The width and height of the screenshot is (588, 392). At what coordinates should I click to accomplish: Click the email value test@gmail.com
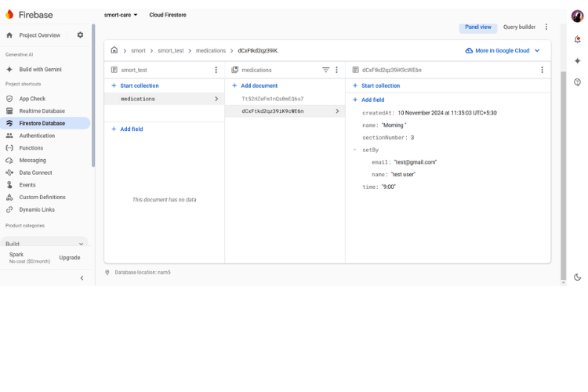416,162
